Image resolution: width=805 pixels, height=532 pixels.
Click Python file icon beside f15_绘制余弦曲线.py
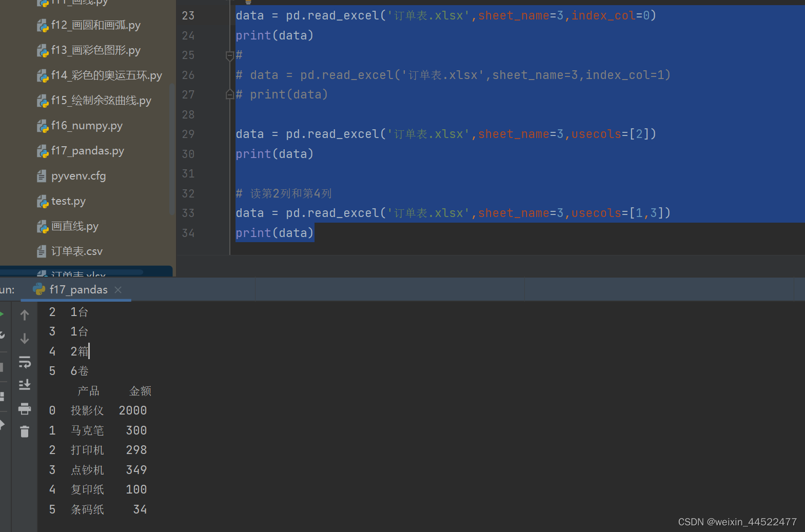43,101
